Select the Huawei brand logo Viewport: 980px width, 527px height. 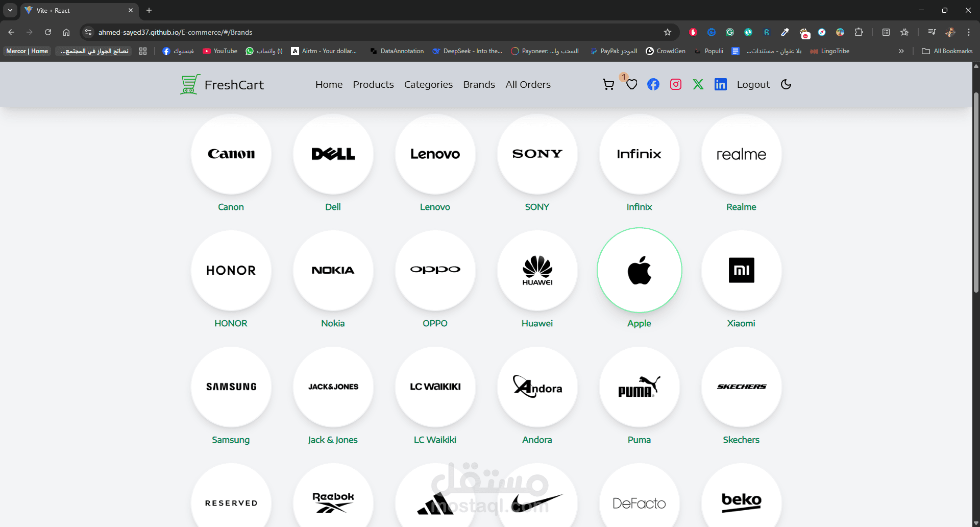click(537, 270)
